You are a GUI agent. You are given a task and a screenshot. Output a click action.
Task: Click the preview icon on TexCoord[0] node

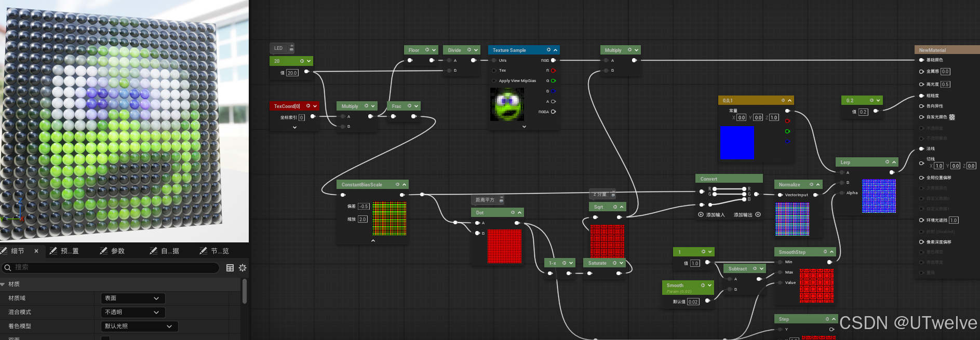tap(308, 106)
